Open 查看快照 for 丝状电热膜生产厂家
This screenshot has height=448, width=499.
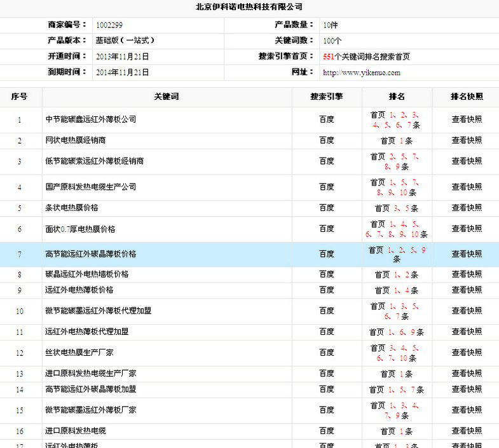pos(467,353)
